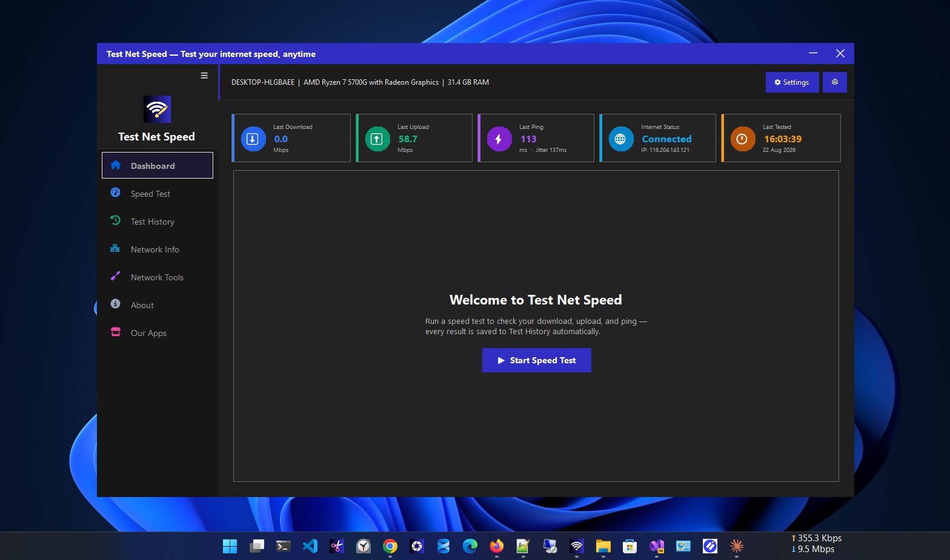
Task: Open the Dashboard page
Action: point(158,165)
